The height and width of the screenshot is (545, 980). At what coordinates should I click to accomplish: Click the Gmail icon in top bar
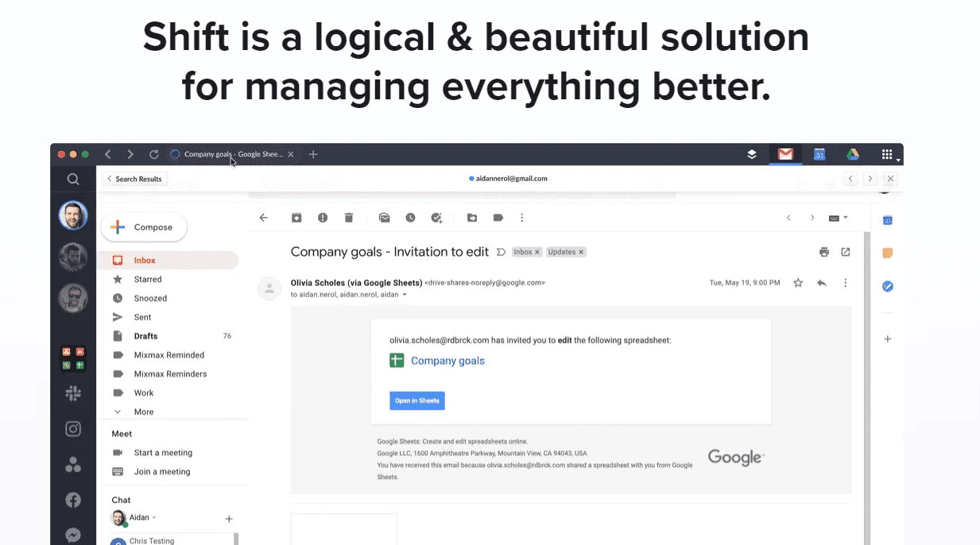click(785, 154)
